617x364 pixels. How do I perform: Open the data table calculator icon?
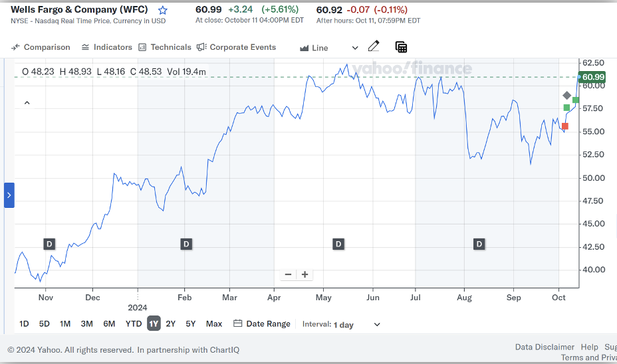click(x=401, y=47)
